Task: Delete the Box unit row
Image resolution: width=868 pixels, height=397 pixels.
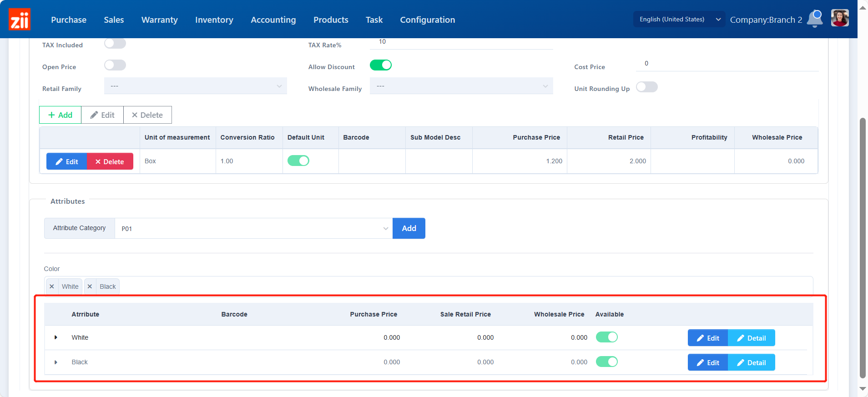Action: [x=110, y=161]
